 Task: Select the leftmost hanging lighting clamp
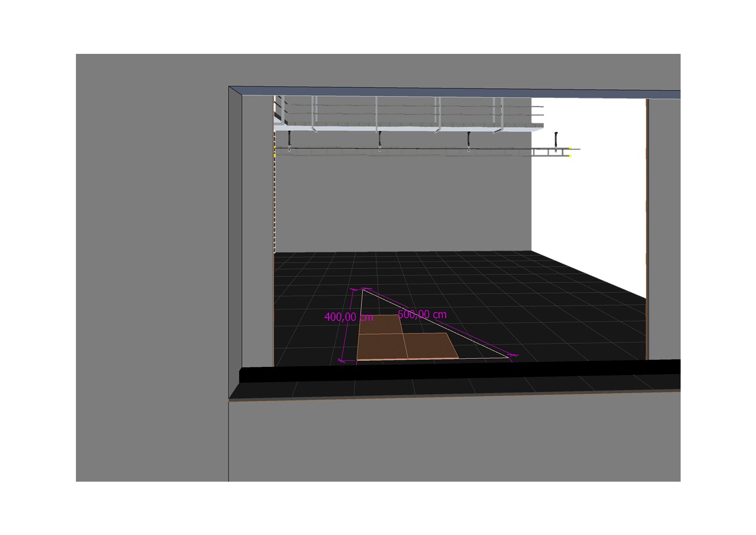click(289, 139)
